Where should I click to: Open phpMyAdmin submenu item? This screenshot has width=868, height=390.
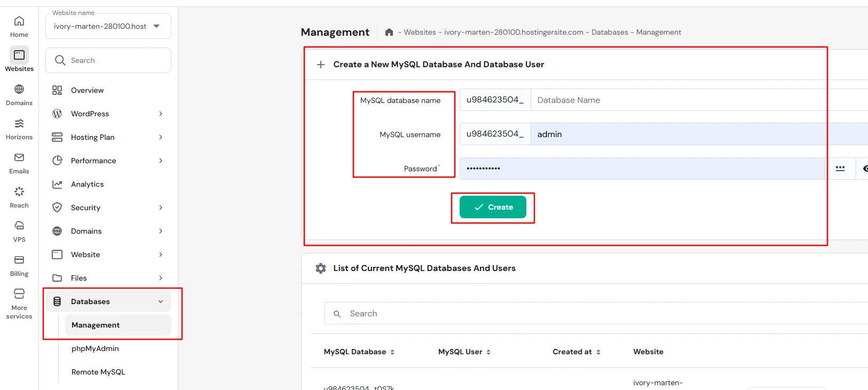pyautogui.click(x=95, y=348)
